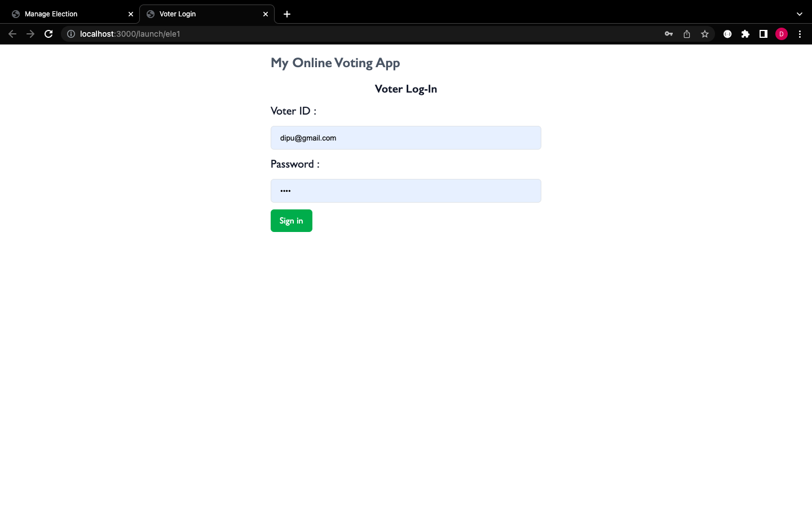Open the extensions puzzle icon
This screenshot has width=812, height=508.
click(745, 34)
